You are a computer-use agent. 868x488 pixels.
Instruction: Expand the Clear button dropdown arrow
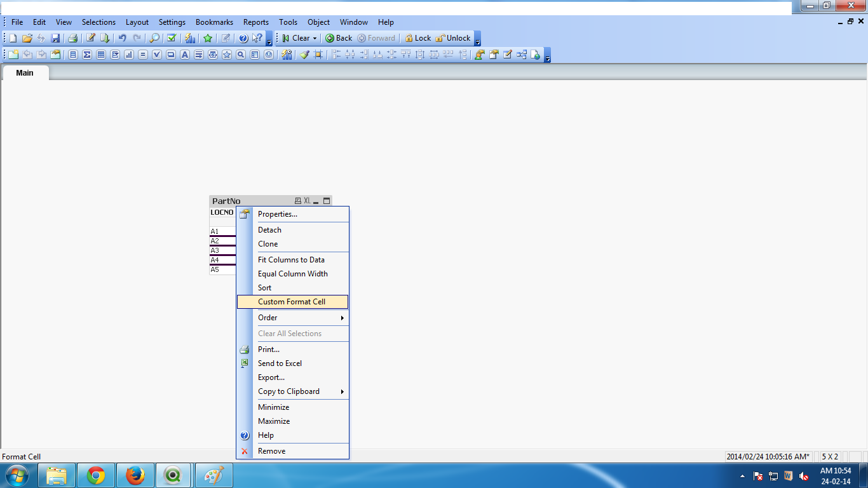315,38
